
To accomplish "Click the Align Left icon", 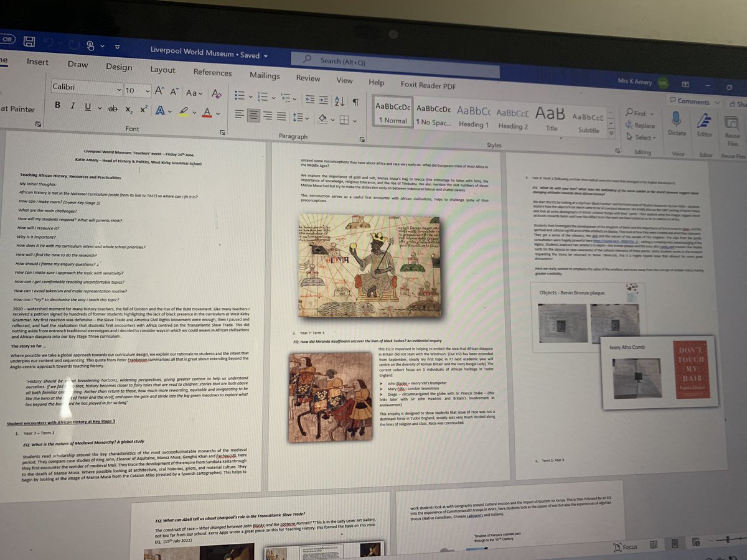I will pyautogui.click(x=240, y=114).
